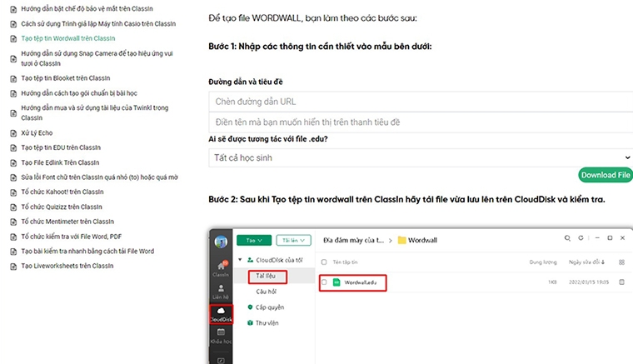Open 'Tạo tệp tin Blooket trên ClassIn'
This screenshot has width=633, height=364.
[66, 78]
